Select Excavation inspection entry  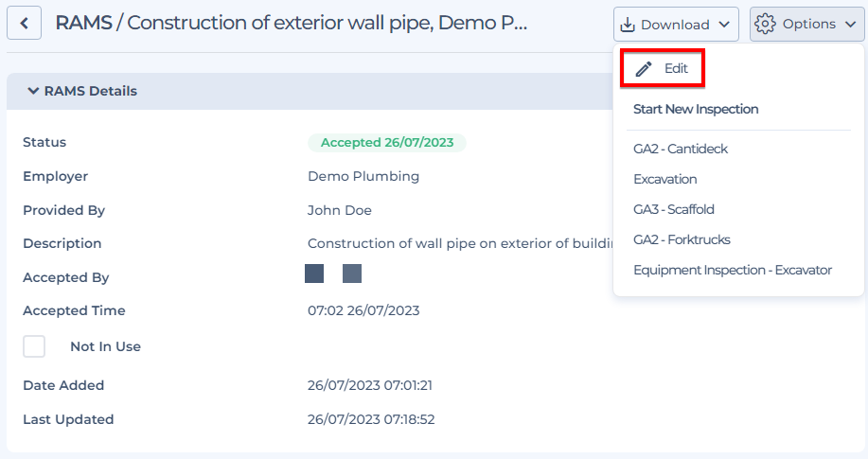click(664, 180)
